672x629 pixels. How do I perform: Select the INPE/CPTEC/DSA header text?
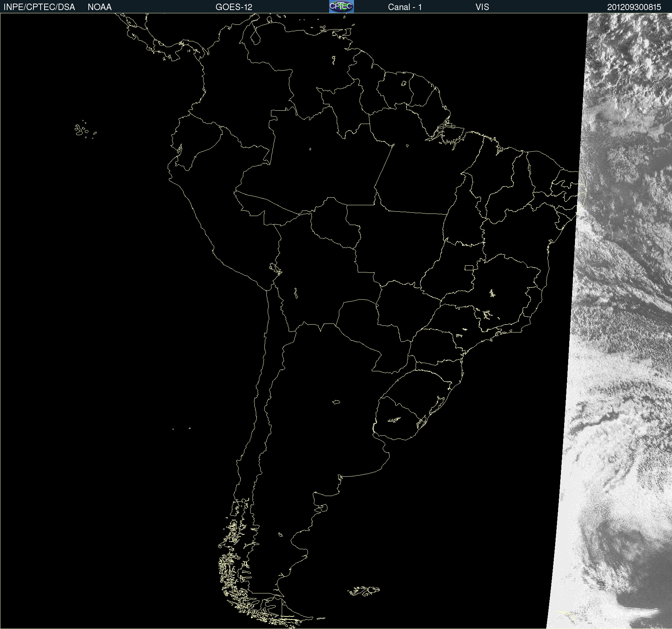click(39, 7)
